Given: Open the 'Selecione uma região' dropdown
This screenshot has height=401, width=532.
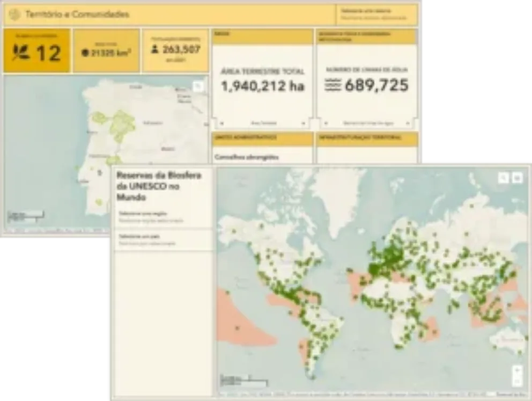Looking at the screenshot, I should click(164, 217).
